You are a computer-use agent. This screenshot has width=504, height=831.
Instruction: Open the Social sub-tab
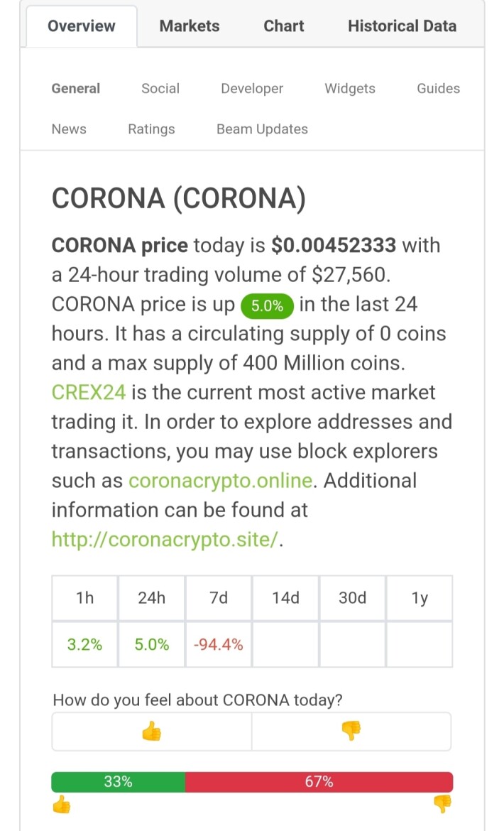point(160,89)
